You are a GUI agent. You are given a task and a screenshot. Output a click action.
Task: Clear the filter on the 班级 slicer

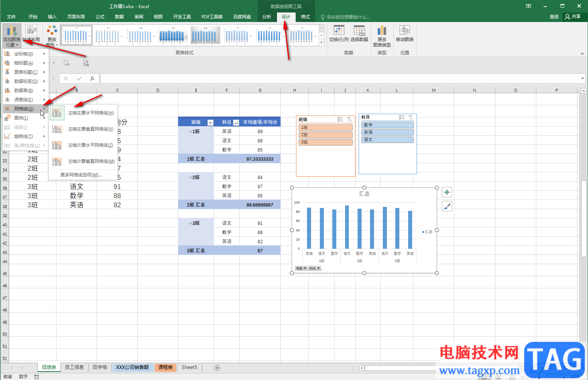(350, 120)
